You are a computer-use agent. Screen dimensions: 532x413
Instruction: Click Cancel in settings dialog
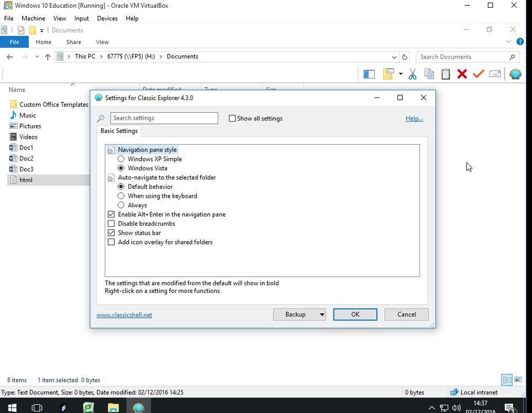click(x=406, y=314)
